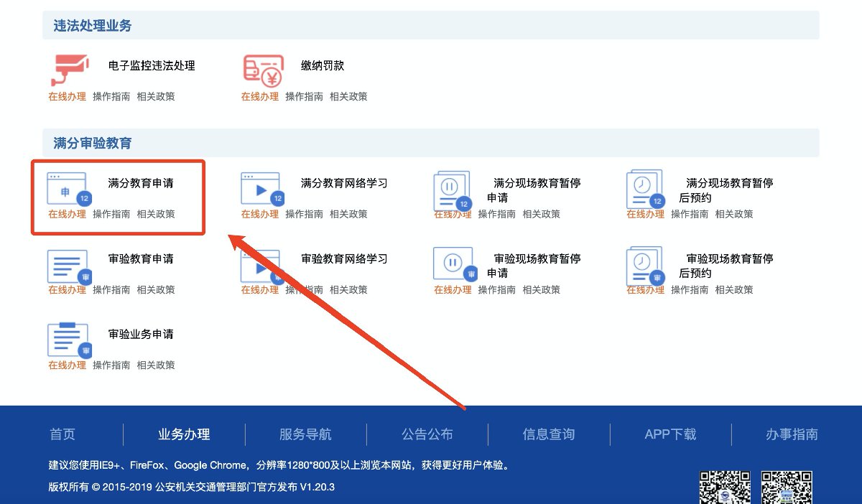Open 首页 in the footer navigation
Image resolution: width=862 pixels, height=504 pixels.
[62, 434]
